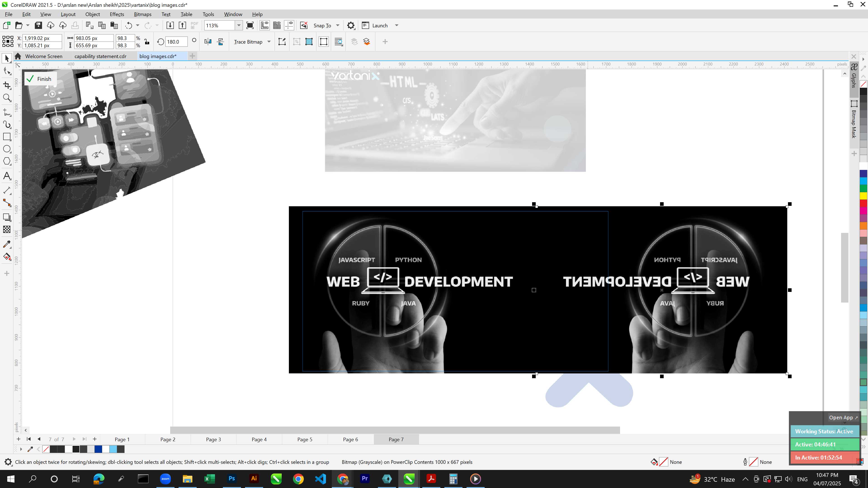Select the Text tool

click(7, 176)
